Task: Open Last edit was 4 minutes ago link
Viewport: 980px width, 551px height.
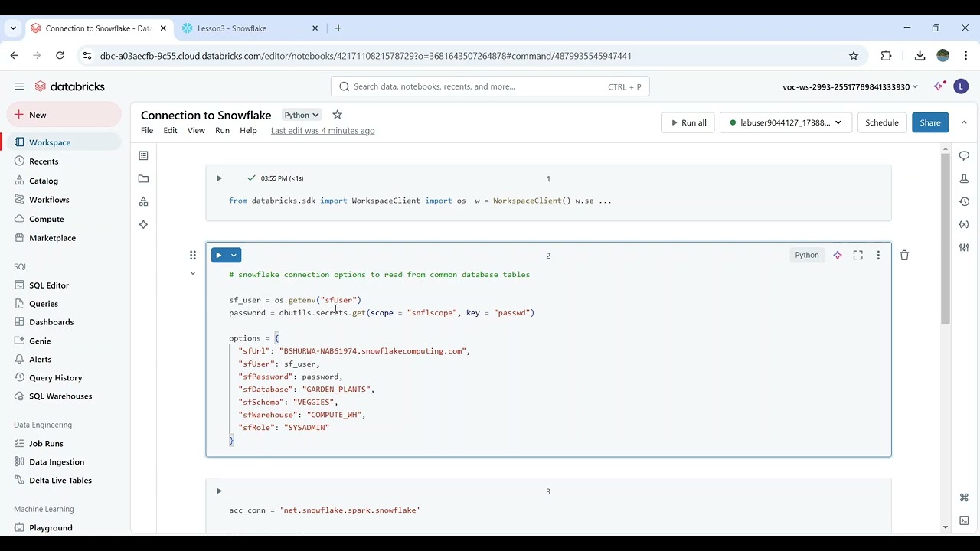Action: [x=322, y=131]
